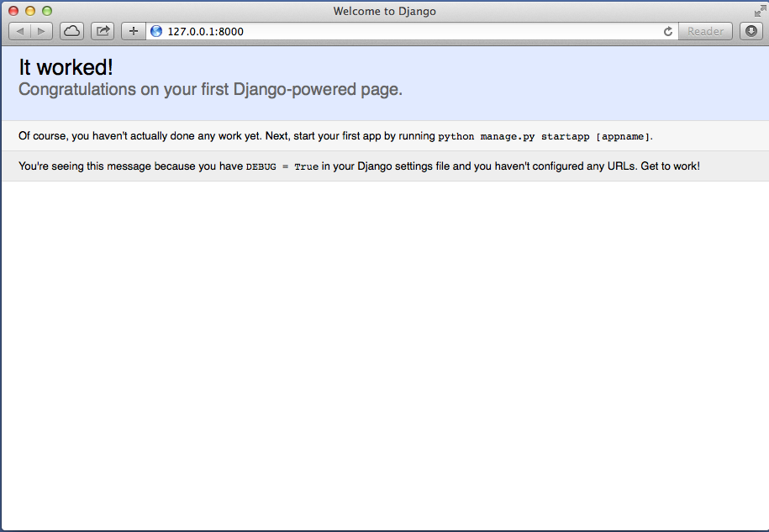Screen dimensions: 769x532
Task: Click the "Get to work!" sentence
Action: (670, 166)
